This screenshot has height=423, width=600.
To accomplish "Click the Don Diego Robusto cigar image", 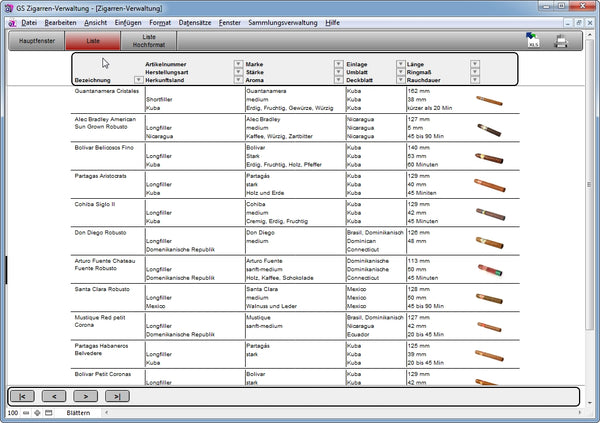I will (x=489, y=243).
